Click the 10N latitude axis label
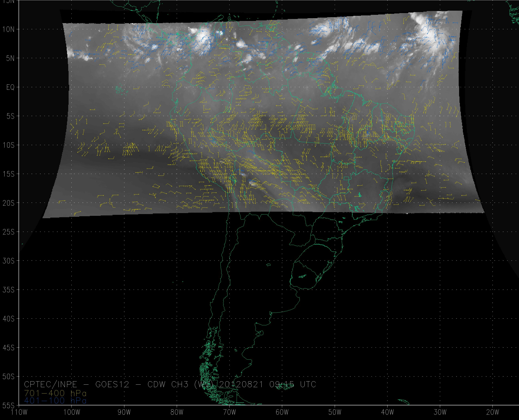The width and height of the screenshot is (519, 420). pos(9,29)
